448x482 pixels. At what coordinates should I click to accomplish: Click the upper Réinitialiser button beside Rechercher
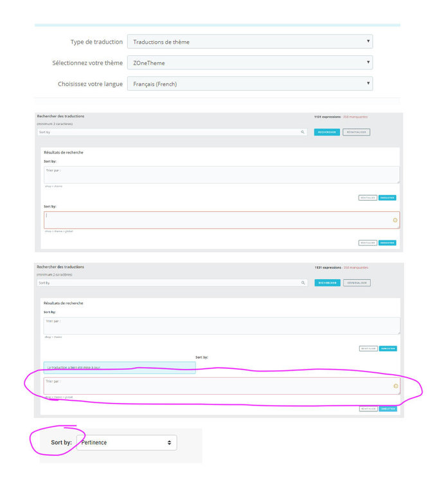click(x=356, y=132)
